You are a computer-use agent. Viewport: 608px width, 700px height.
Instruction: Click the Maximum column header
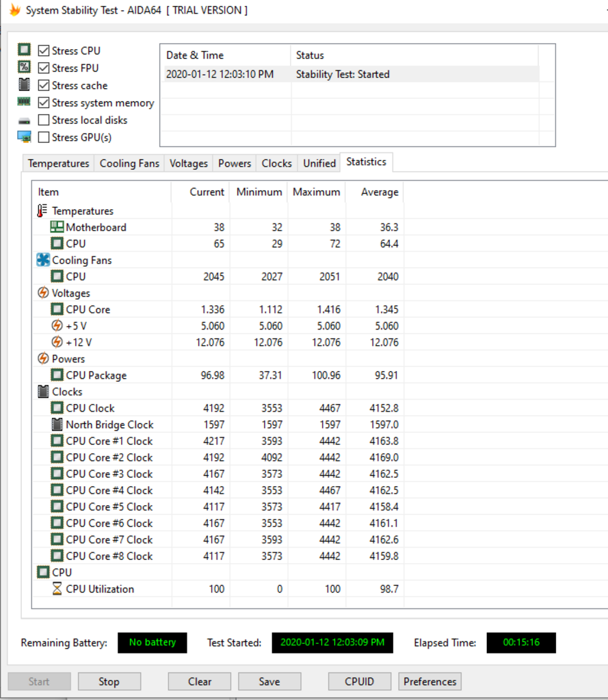(x=317, y=192)
